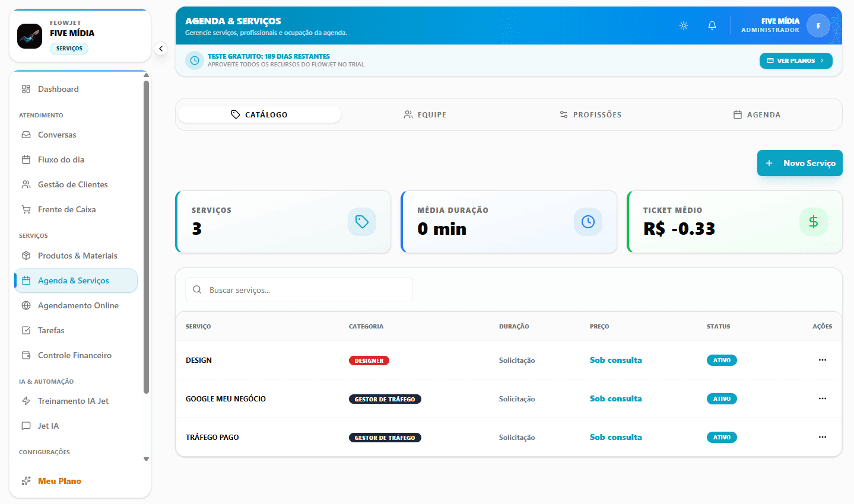This screenshot has height=504, width=854.
Task: Switch to the Equipe tab
Action: 425,114
